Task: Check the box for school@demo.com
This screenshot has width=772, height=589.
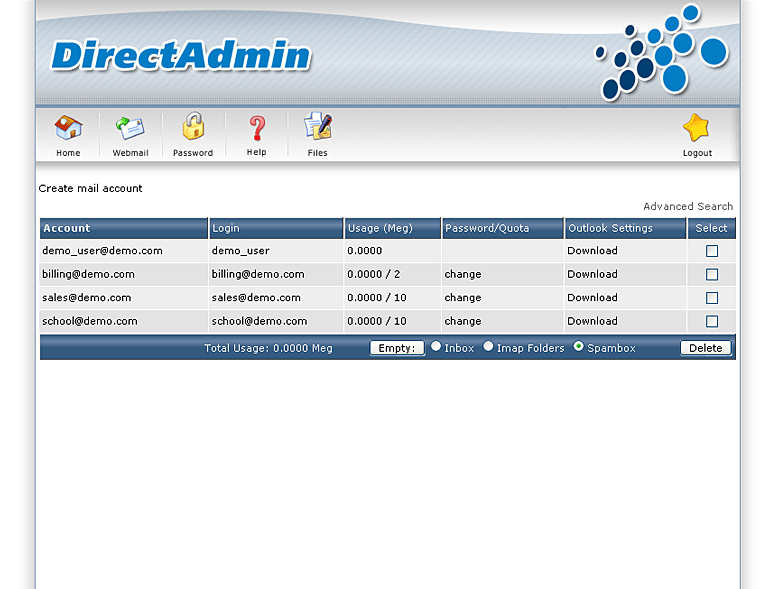Action: 712,321
